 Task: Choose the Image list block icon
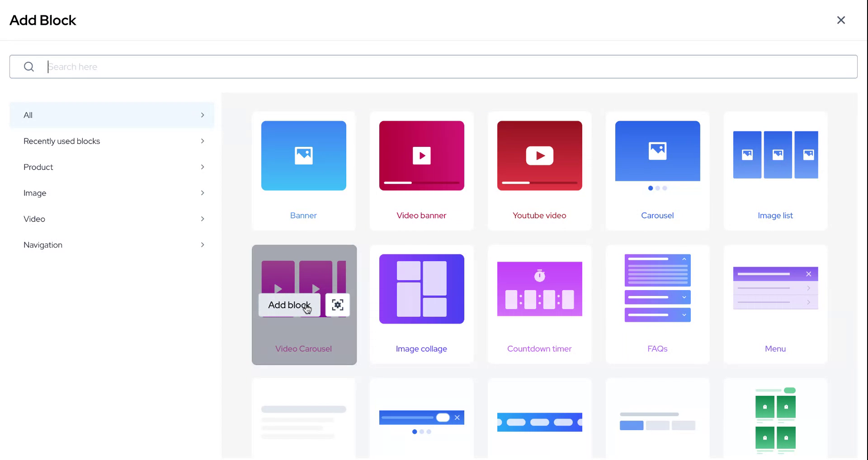776,155
